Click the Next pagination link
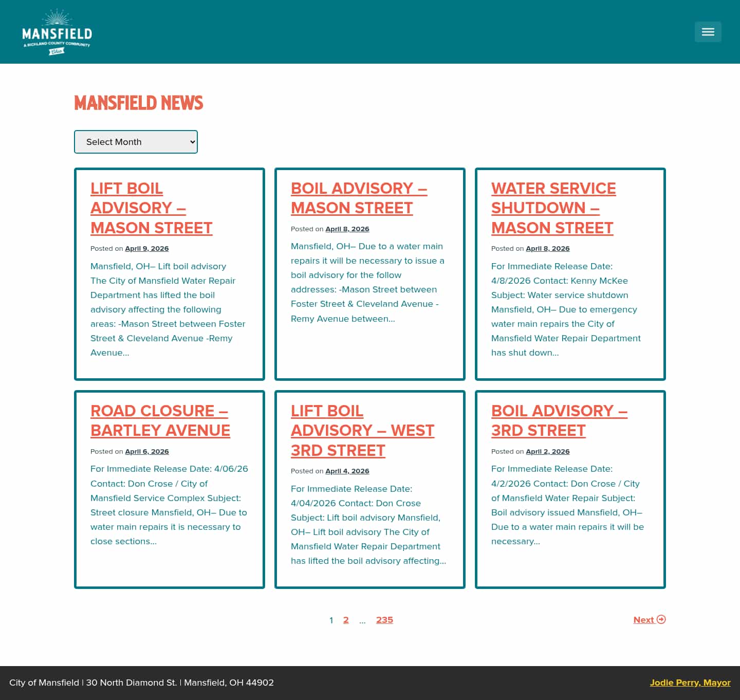 (643, 620)
